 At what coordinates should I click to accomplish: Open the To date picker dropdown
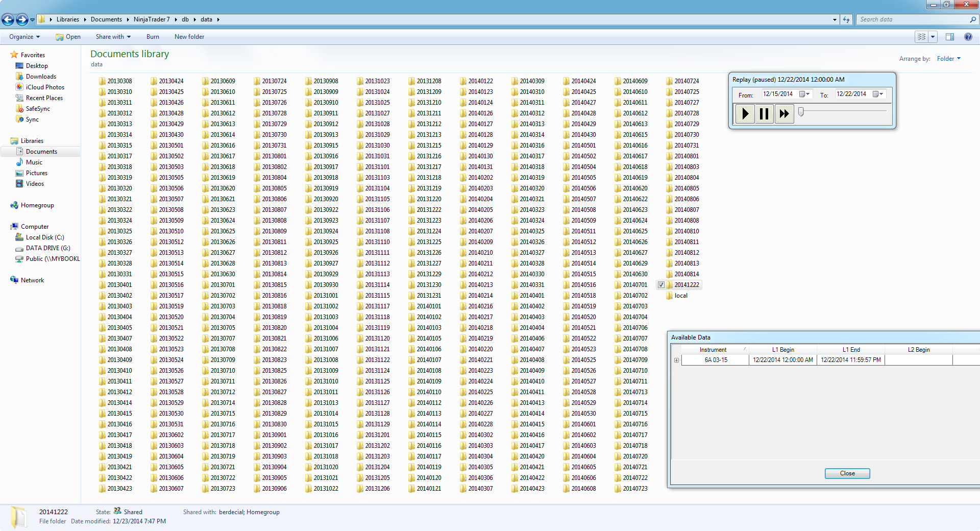(x=878, y=94)
